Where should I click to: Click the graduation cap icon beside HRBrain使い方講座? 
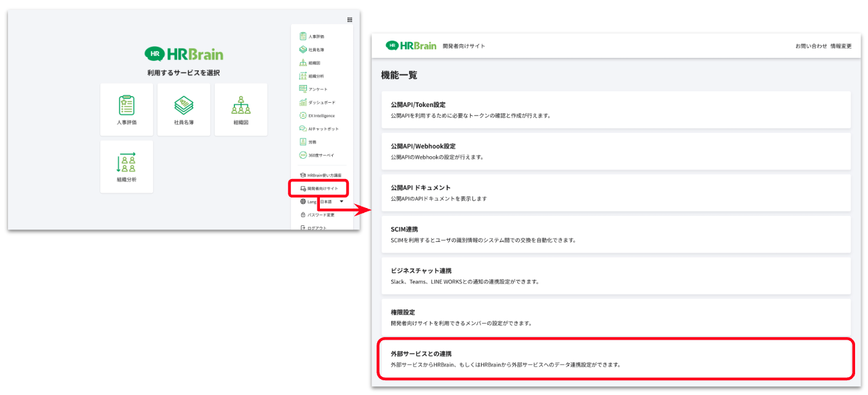click(x=303, y=175)
